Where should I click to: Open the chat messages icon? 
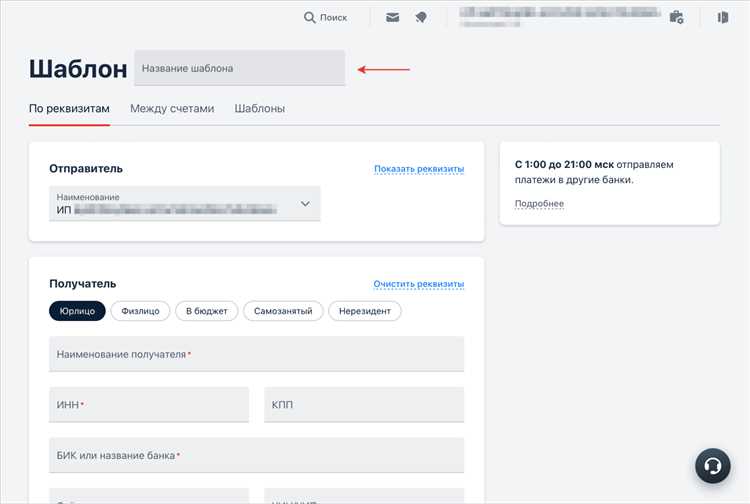pyautogui.click(x=421, y=17)
